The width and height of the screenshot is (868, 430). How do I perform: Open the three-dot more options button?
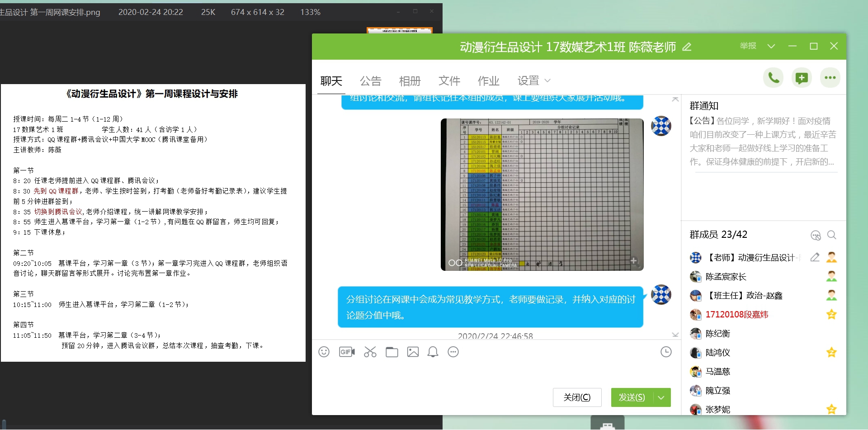click(x=830, y=78)
